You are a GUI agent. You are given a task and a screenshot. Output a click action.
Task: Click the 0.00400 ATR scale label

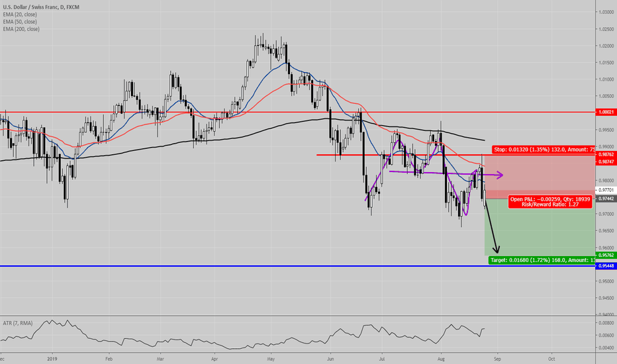[606, 348]
